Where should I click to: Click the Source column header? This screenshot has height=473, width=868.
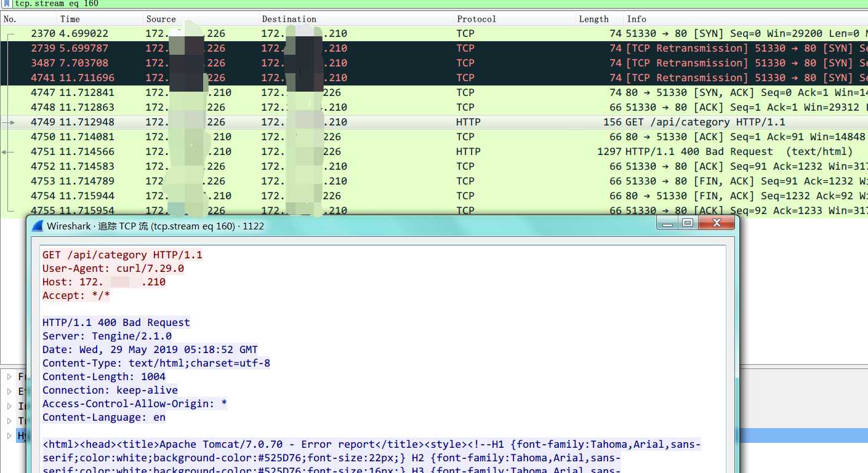click(x=201, y=19)
